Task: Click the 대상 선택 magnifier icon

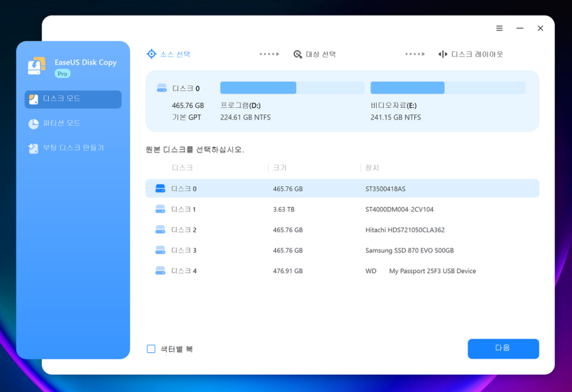Action: click(298, 54)
